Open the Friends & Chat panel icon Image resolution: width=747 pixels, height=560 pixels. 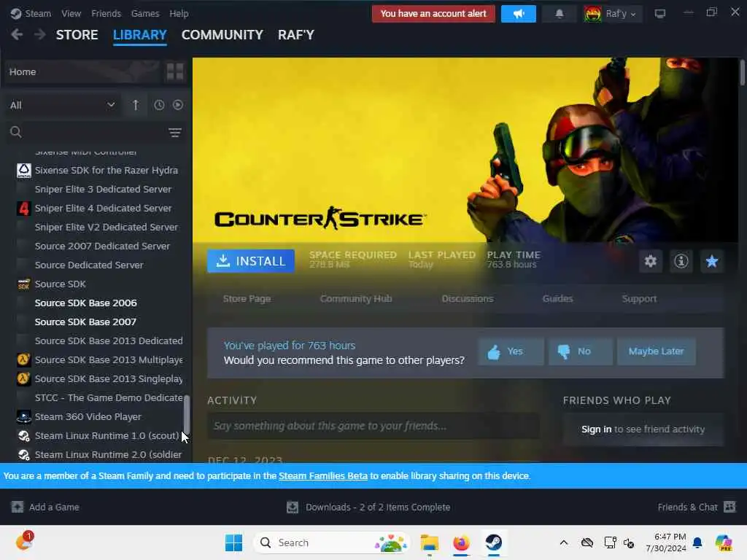(x=729, y=507)
